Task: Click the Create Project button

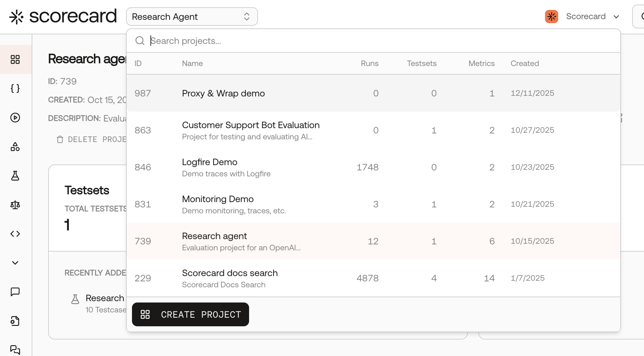Action: point(190,314)
